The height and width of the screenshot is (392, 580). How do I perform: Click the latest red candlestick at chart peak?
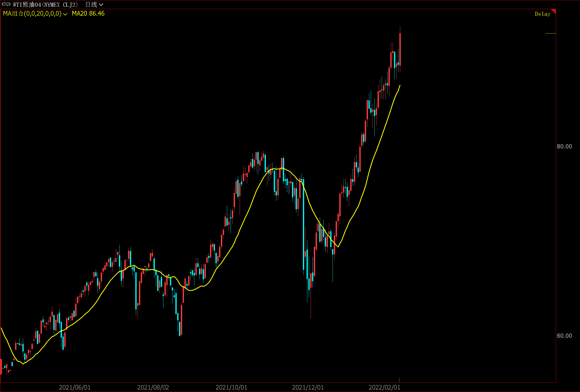(400, 49)
